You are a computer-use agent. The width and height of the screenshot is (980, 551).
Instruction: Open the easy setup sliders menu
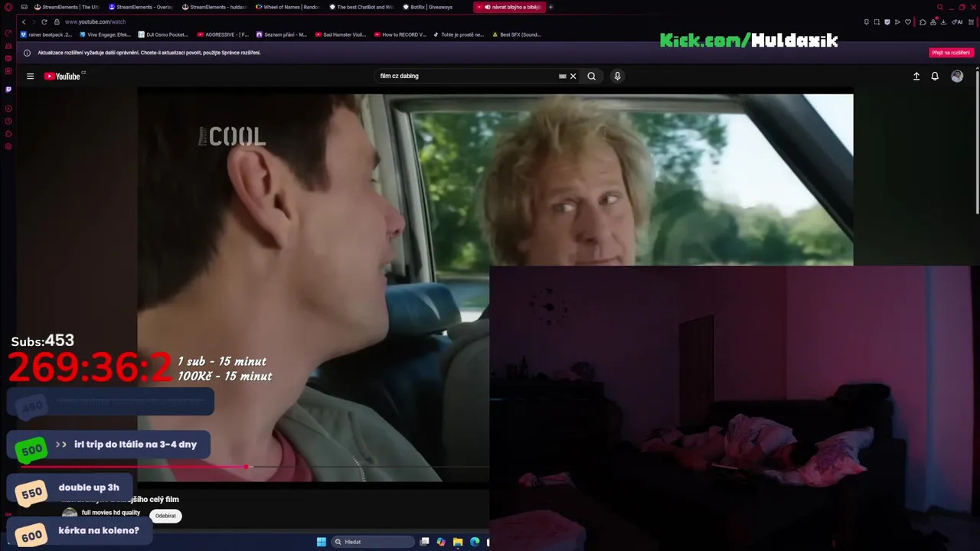[971, 22]
